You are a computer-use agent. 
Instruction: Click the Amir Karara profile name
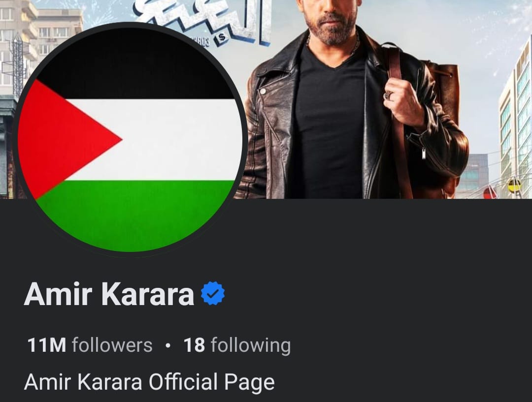point(109,294)
